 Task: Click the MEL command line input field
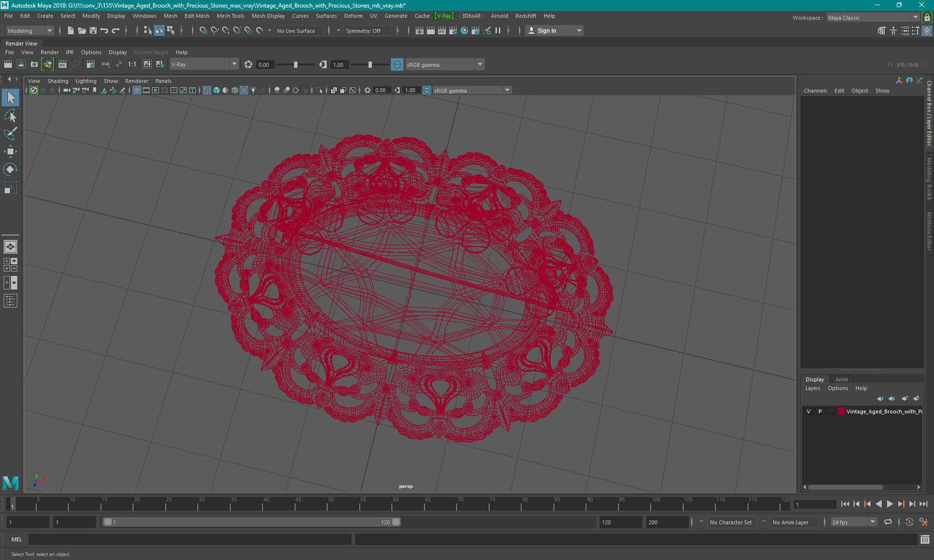[x=189, y=539]
